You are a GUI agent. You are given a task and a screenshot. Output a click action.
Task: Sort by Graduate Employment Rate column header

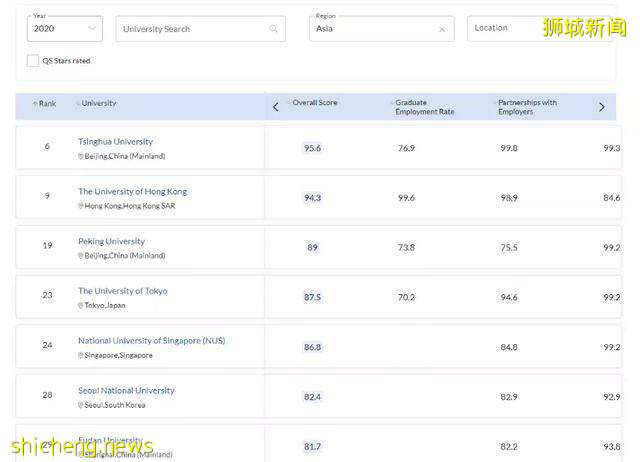424,107
